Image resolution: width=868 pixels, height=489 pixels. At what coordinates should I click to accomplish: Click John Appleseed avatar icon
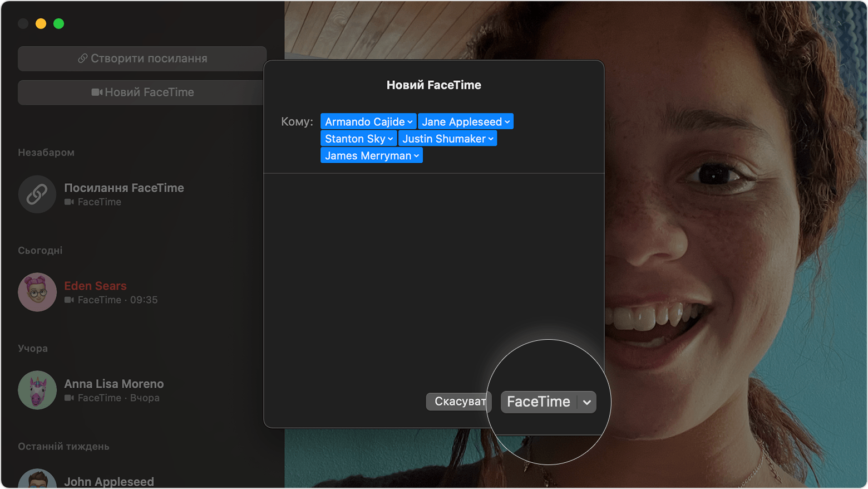[x=37, y=480]
